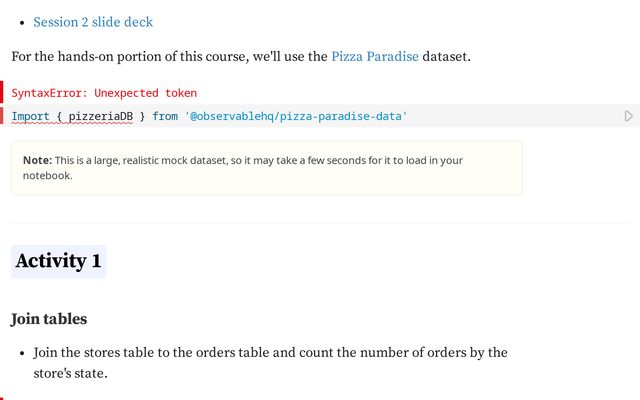Click the 'For the hands-on portion' paragraph

click(x=170, y=57)
